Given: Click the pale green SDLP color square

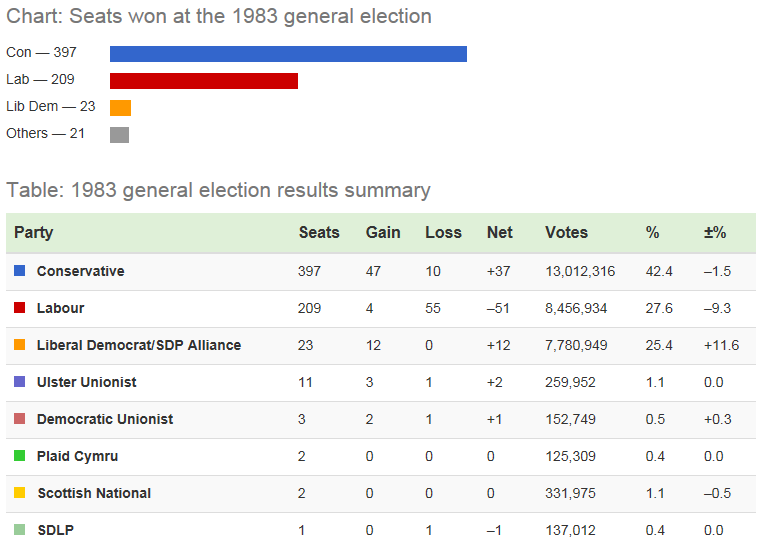Looking at the screenshot, I should [19, 530].
